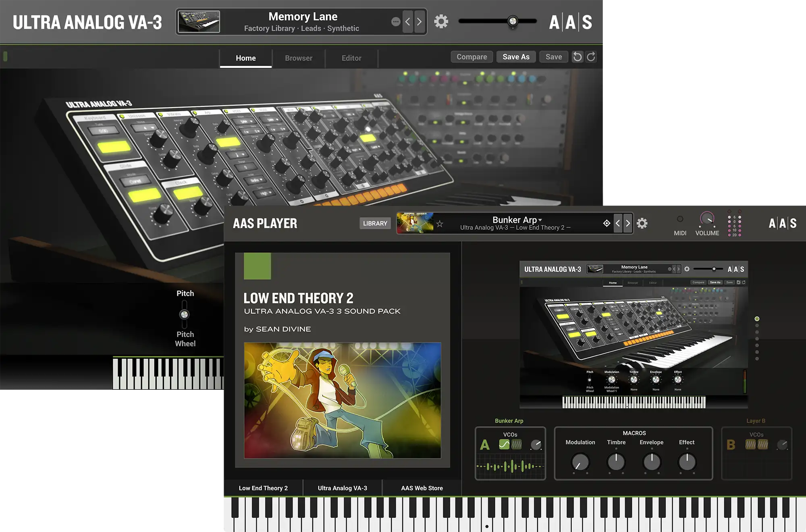Viewport: 806px width, 532px height.
Task: Click the Envelope macro knob
Action: click(652, 462)
